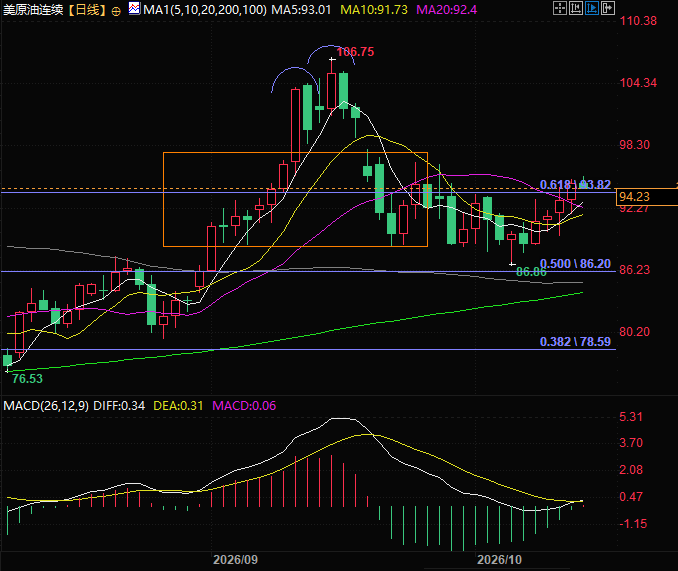Open MA1(5,10,20,200,100) indicator settings

205,10
